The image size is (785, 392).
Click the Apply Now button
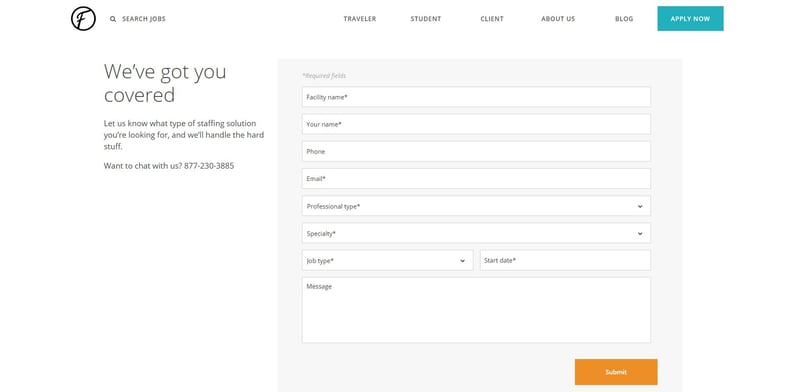[690, 19]
